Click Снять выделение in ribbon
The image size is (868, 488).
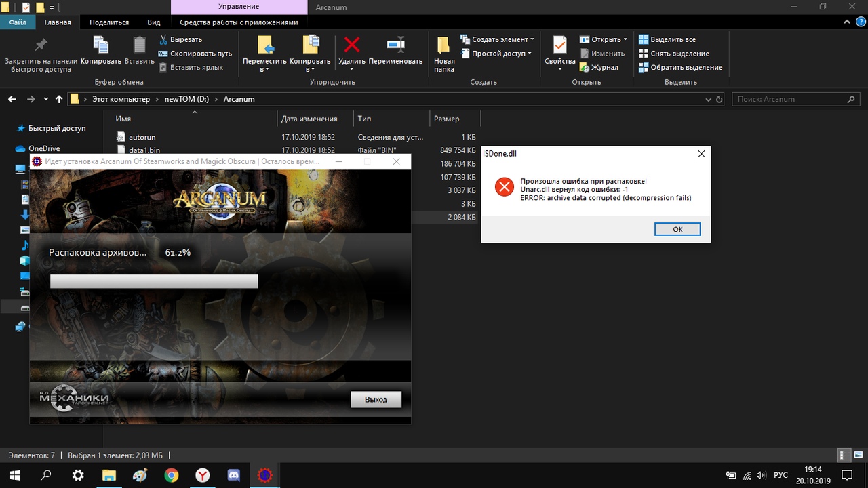(x=674, y=54)
